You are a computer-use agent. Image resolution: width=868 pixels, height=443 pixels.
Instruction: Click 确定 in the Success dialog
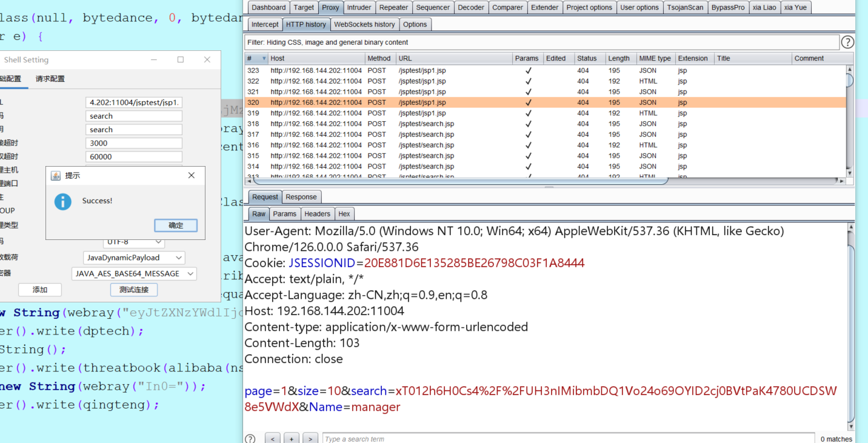tap(176, 225)
